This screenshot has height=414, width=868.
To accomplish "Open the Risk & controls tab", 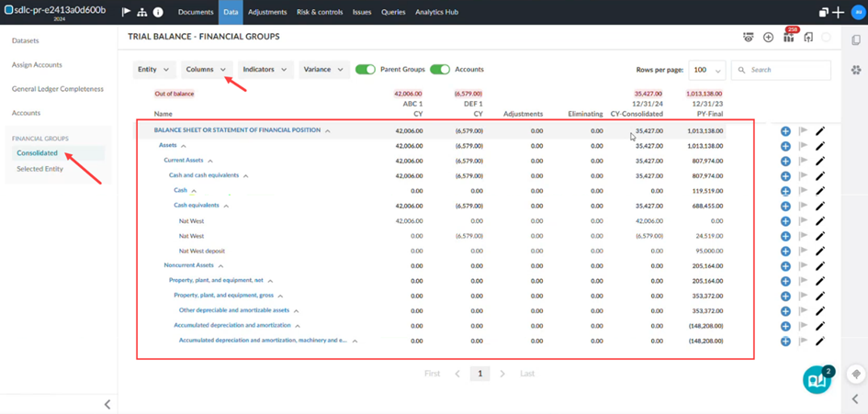I will point(320,12).
